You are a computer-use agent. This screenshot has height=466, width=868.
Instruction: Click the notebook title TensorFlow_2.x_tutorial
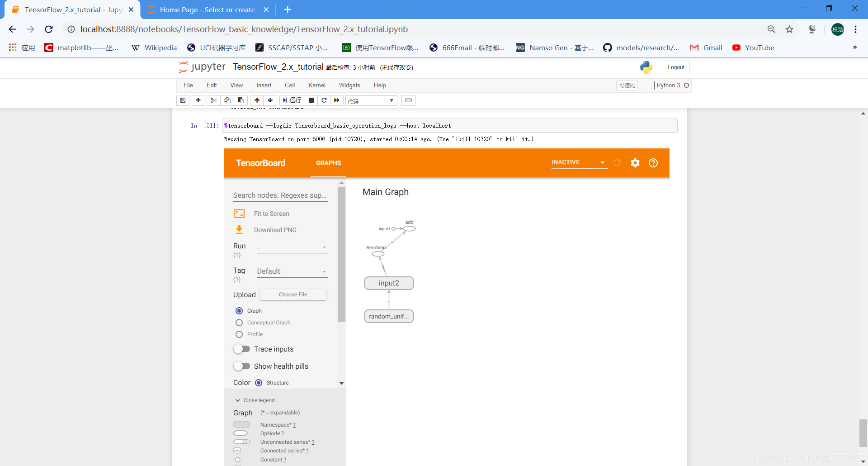(x=278, y=67)
